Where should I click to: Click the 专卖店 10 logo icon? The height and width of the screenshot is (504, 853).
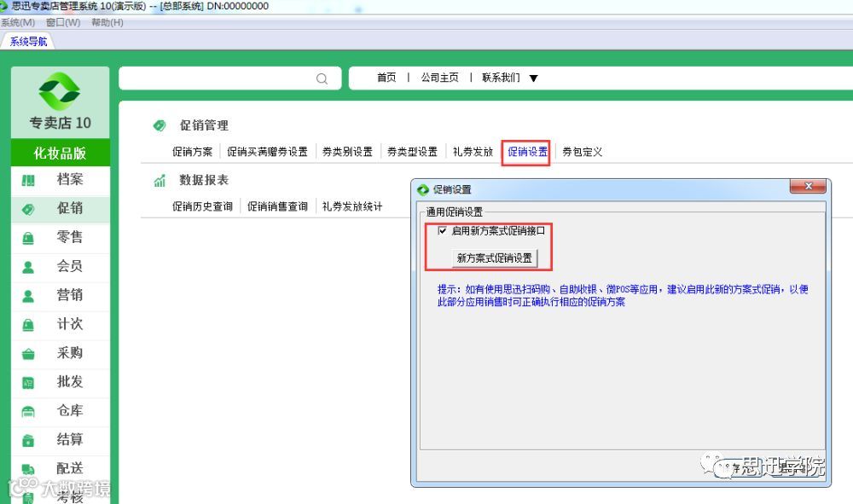point(60,90)
